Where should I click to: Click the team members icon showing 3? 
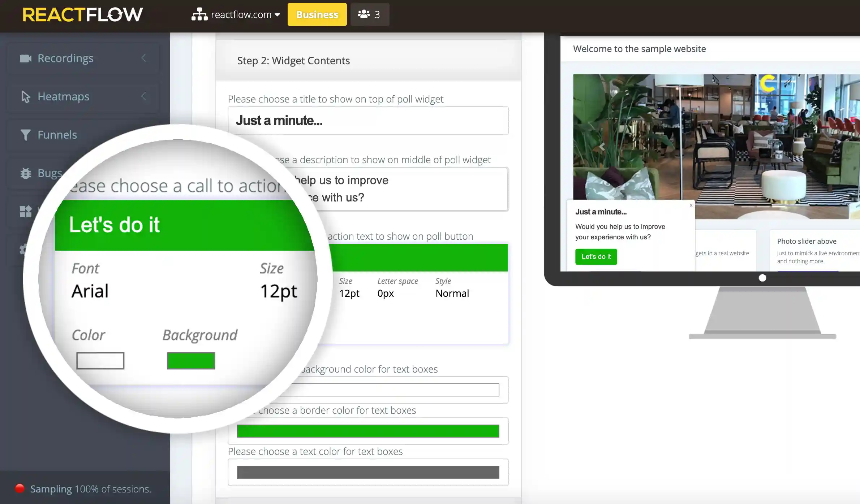pos(369,14)
